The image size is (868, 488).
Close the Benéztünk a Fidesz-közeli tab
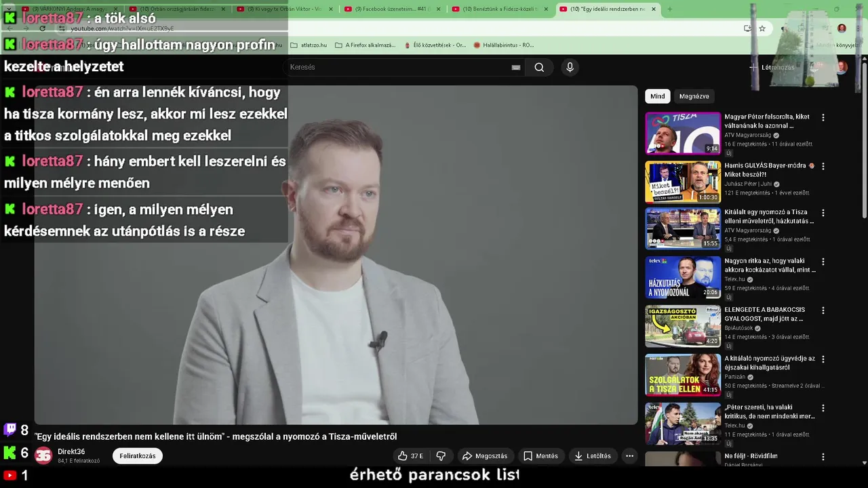[546, 9]
